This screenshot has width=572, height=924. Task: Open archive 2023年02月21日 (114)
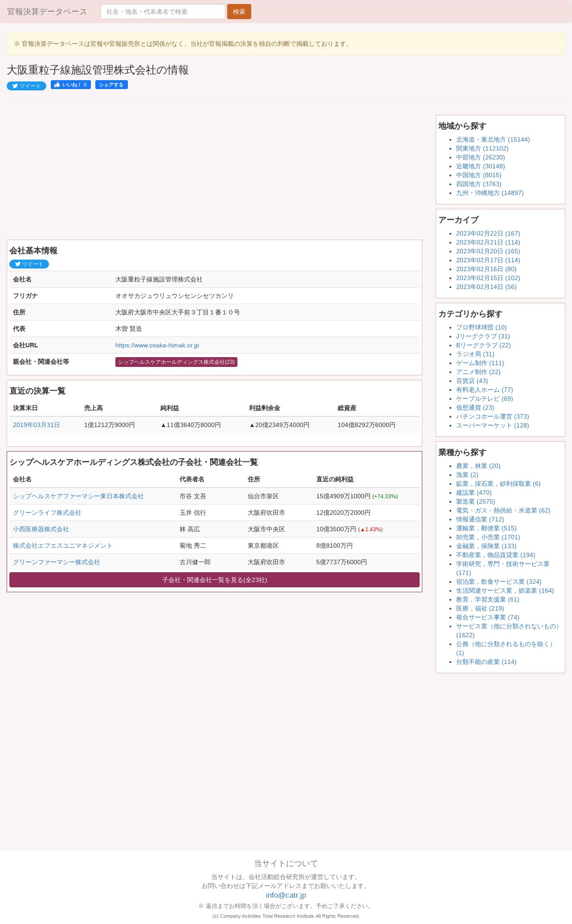(x=488, y=242)
